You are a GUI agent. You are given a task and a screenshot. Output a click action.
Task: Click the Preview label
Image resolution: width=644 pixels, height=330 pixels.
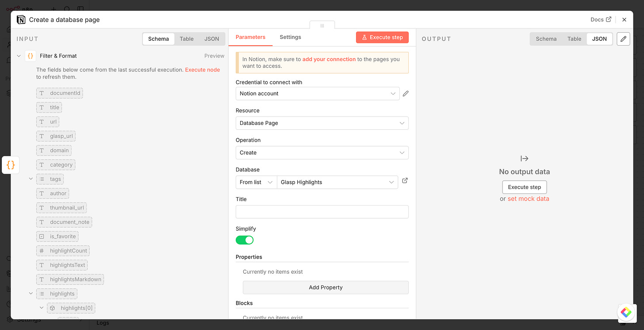point(214,56)
